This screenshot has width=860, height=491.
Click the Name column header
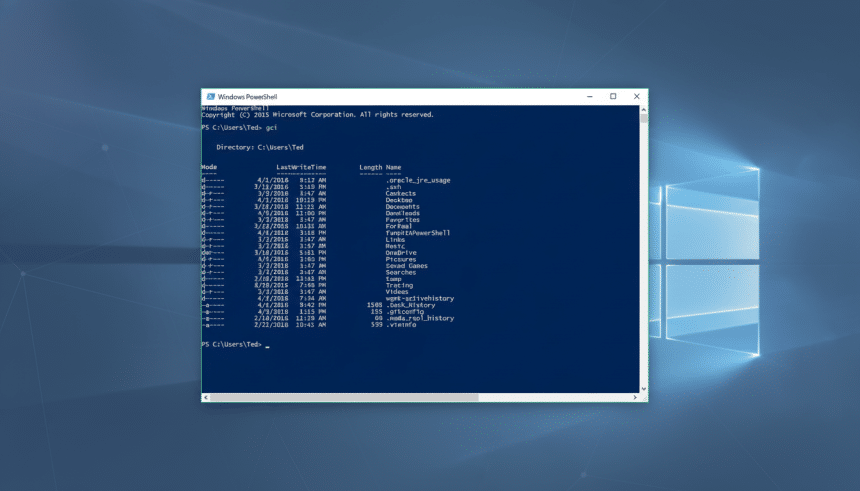pyautogui.click(x=394, y=167)
